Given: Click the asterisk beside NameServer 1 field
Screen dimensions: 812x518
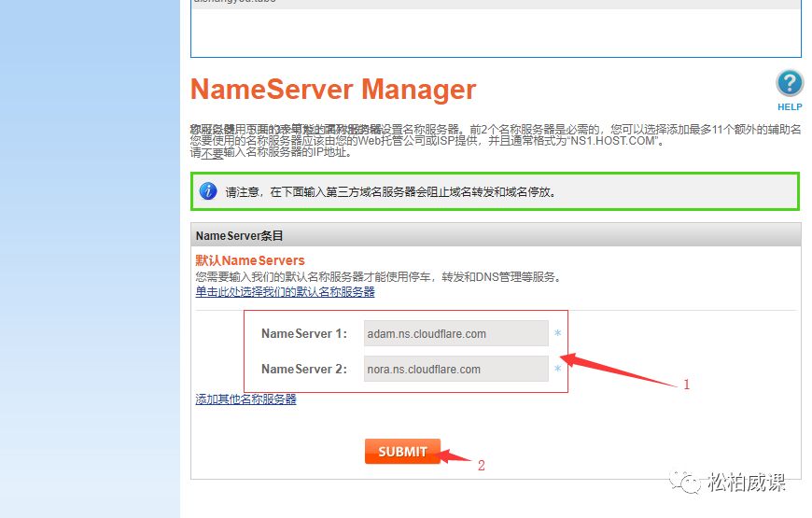Looking at the screenshot, I should tap(558, 334).
